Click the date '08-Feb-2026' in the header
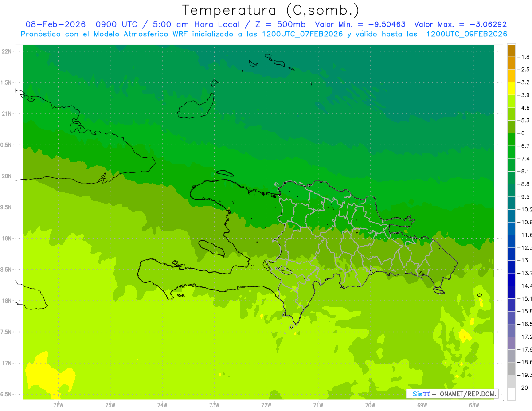Image resolution: width=532 pixels, height=411 pixels. [56, 24]
